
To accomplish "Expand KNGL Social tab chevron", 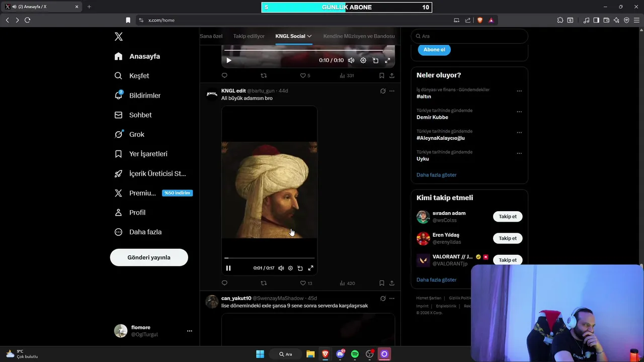I will (x=309, y=36).
